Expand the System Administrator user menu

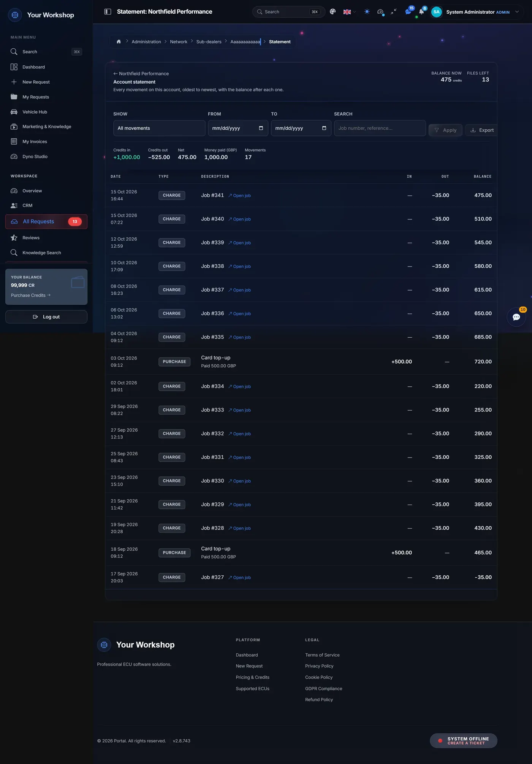[x=477, y=12]
